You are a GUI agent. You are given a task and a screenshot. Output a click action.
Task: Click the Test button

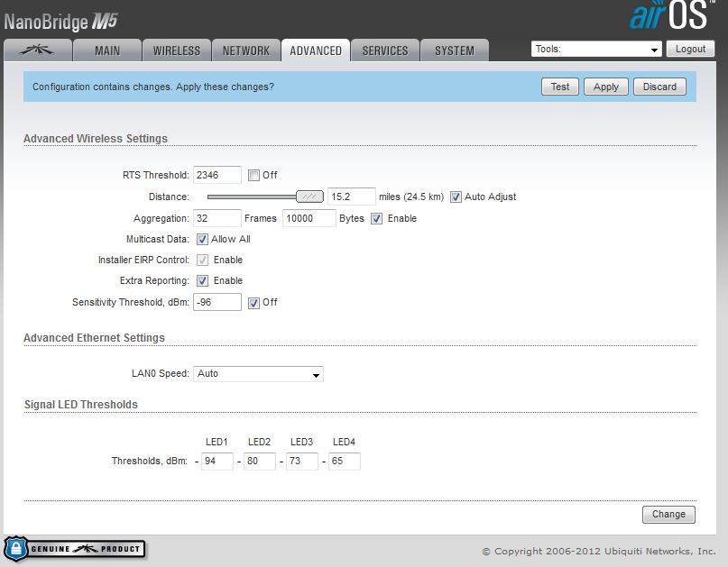pos(560,87)
